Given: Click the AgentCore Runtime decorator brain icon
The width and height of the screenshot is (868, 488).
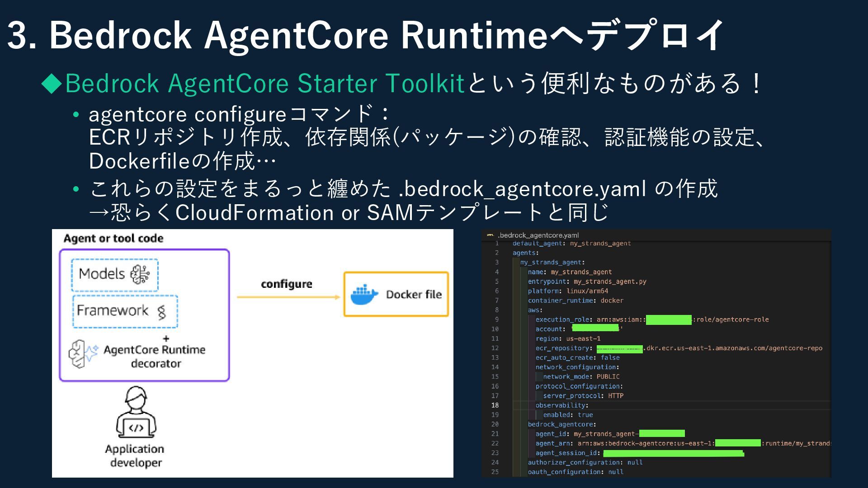Looking at the screenshot, I should 83,354.
